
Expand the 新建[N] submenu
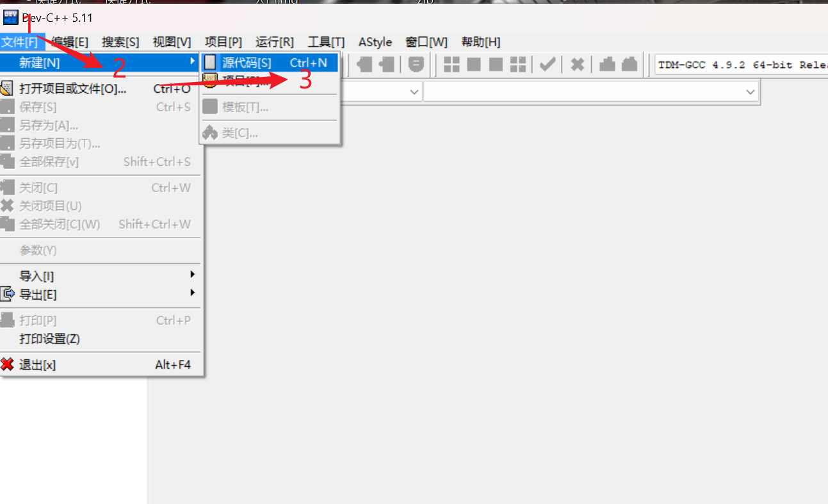pos(100,63)
